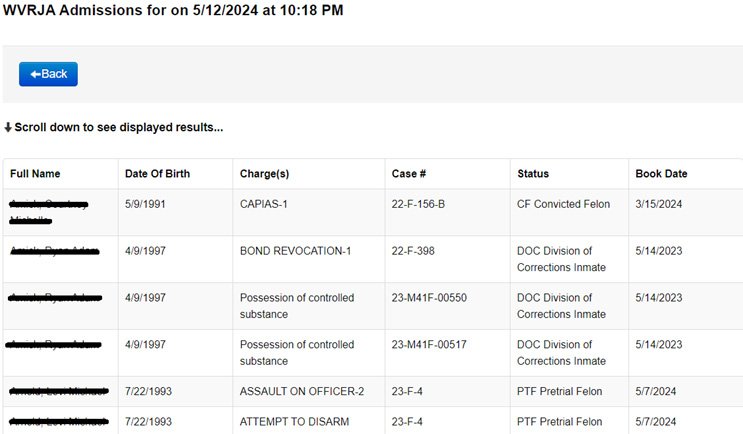Select the Date Of Birth column header
Image resolution: width=743 pixels, height=434 pixels.
[157, 174]
